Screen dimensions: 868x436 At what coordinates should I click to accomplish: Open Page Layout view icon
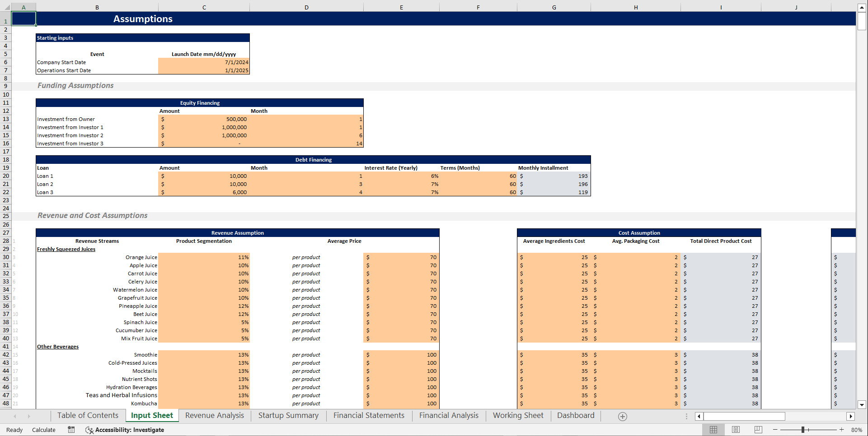pyautogui.click(x=735, y=430)
